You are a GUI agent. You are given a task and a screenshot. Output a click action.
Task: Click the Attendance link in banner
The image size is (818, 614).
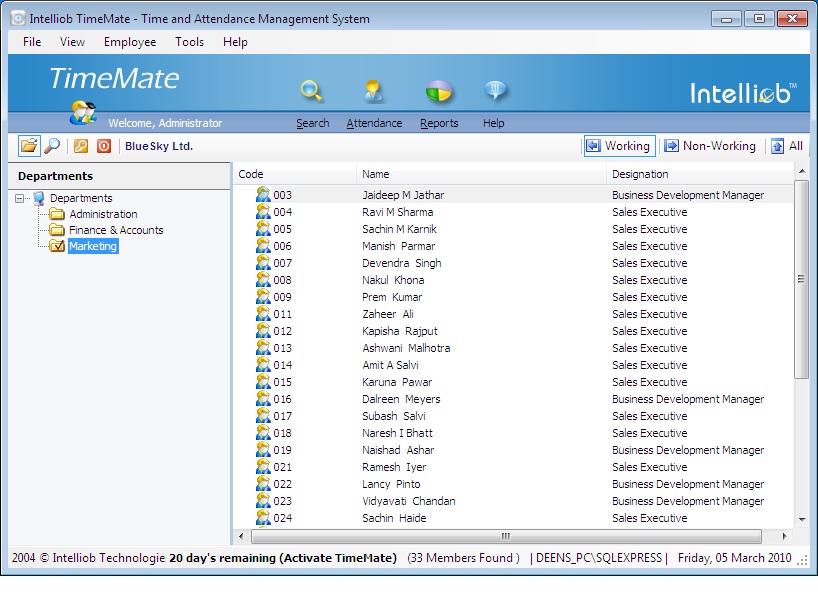click(x=374, y=123)
